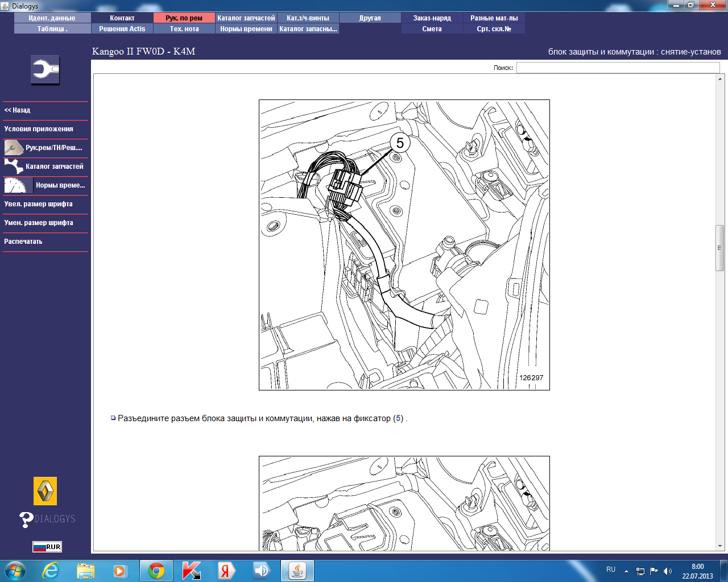The image size is (728, 582).
Task: Click the connector diagram numbered 126297
Action: pos(404,245)
